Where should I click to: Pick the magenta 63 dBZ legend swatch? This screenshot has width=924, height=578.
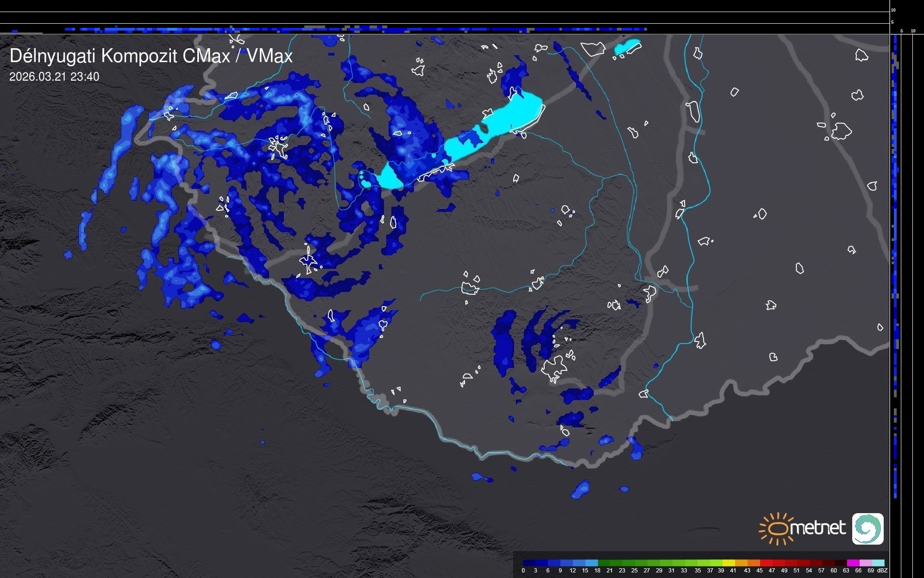click(x=853, y=563)
